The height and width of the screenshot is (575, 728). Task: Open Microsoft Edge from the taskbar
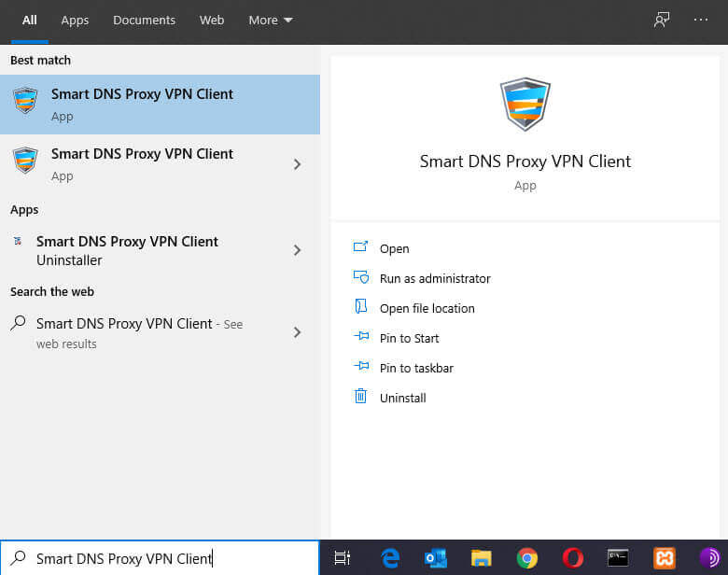(390, 558)
